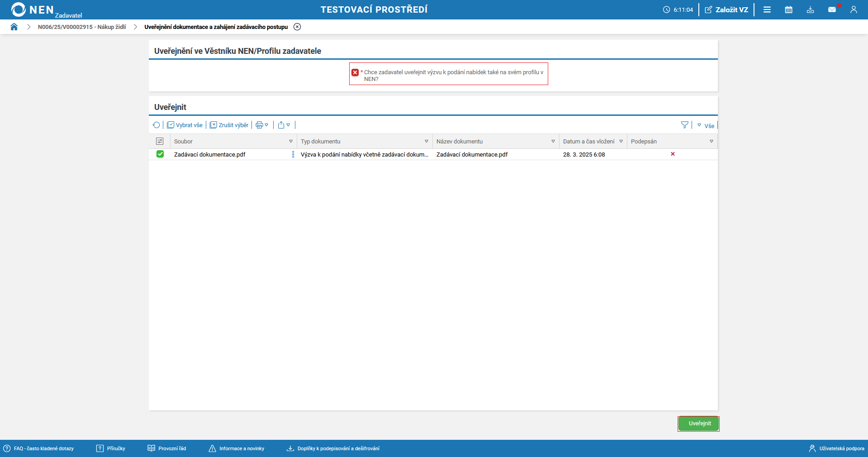The image size is (868, 457).
Task: Click the home icon in breadcrumb
Action: (x=14, y=27)
